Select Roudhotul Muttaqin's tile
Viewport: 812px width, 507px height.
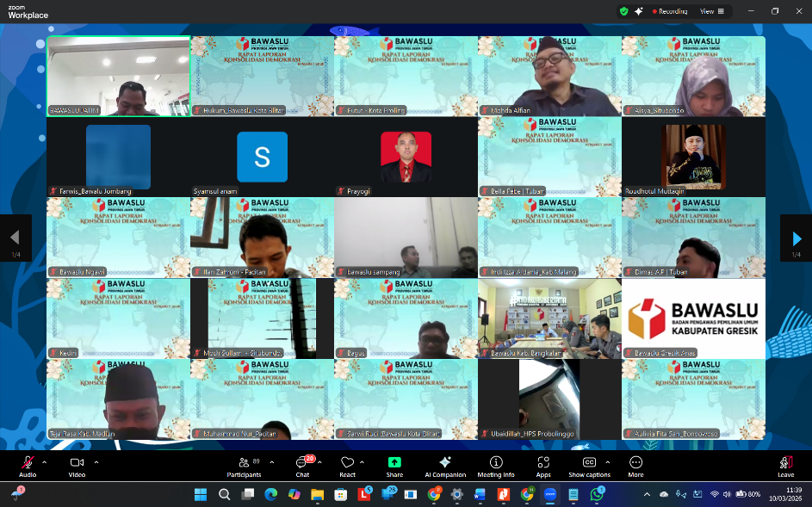(x=693, y=157)
